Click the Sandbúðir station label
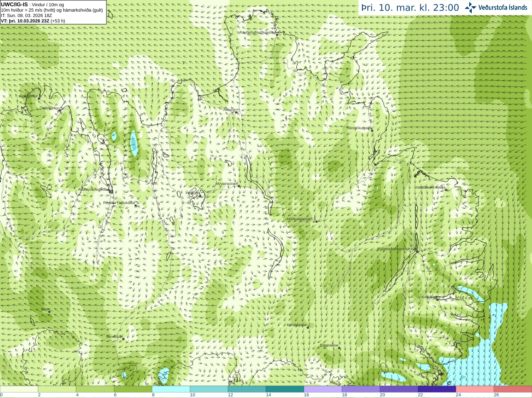This screenshot has height=398, width=532. coord(114,336)
